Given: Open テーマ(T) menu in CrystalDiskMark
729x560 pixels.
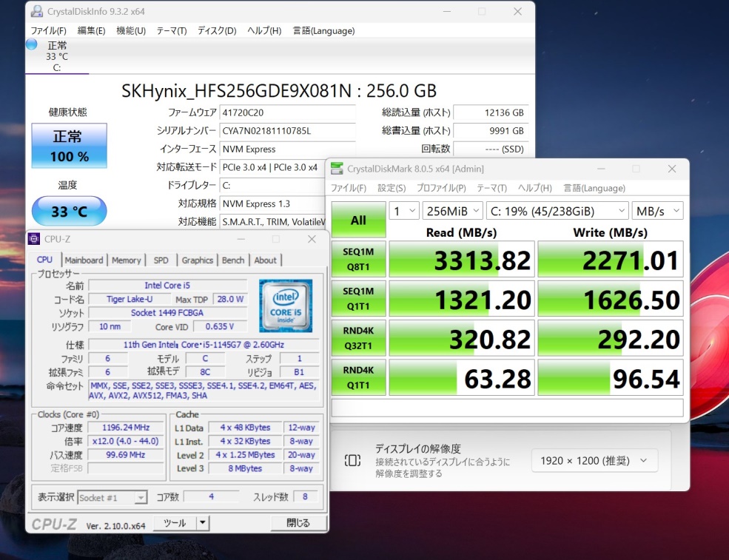Looking at the screenshot, I should [491, 188].
